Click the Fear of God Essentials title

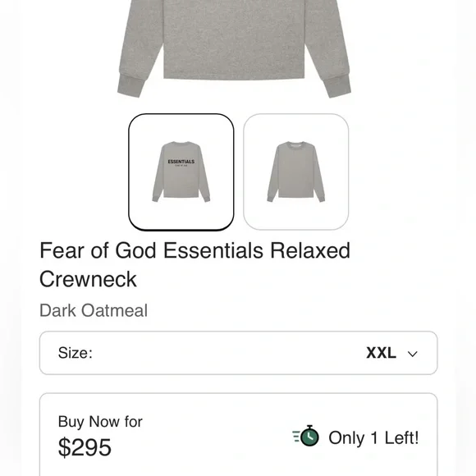[195, 265]
